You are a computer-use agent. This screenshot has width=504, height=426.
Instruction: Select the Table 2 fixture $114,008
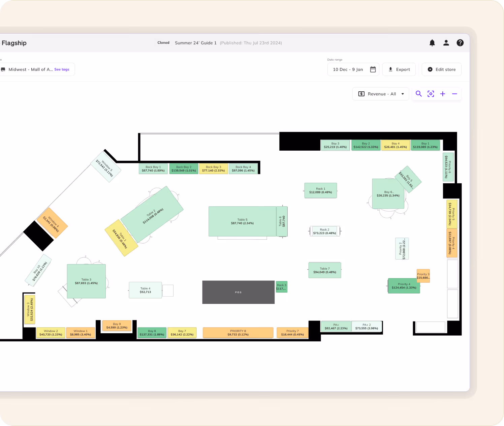152,214
